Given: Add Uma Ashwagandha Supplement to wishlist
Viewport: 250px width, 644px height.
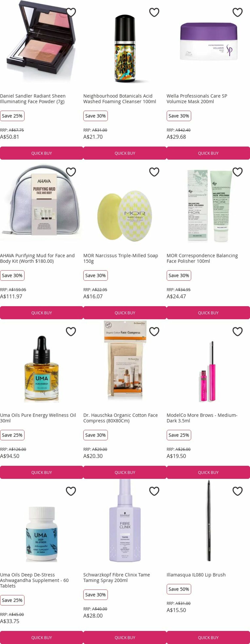Looking at the screenshot, I should coord(71,491).
